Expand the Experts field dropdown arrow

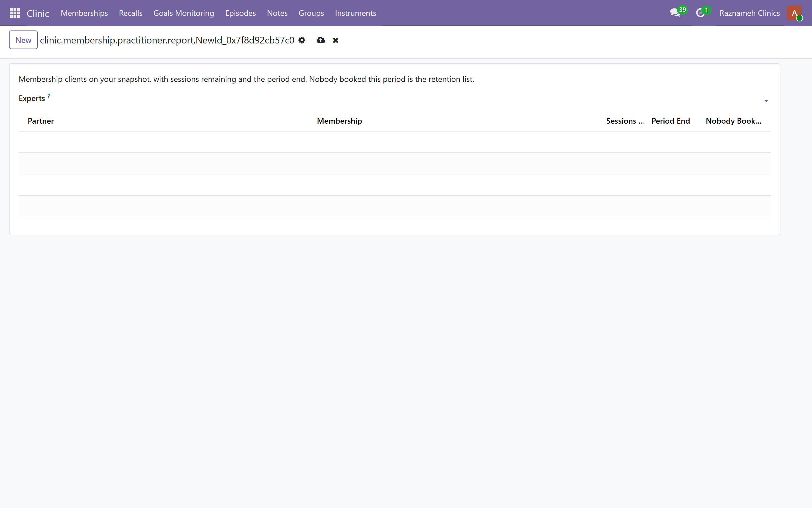(x=766, y=101)
